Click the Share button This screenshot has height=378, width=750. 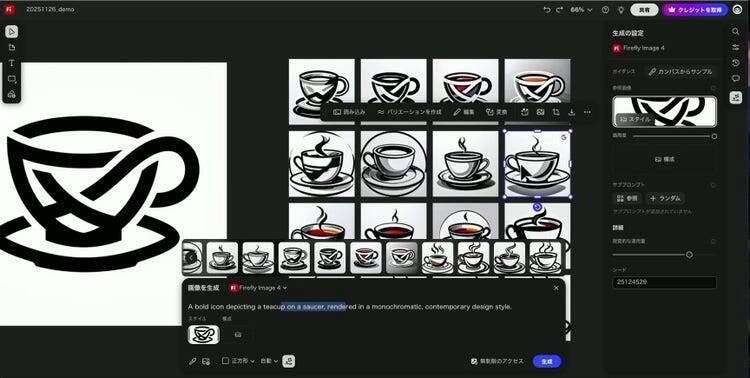click(644, 10)
